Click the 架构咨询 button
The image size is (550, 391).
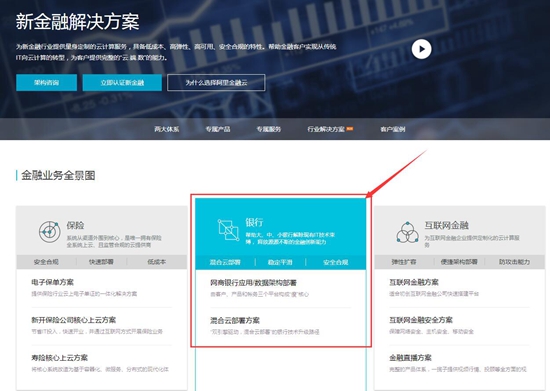46,83
